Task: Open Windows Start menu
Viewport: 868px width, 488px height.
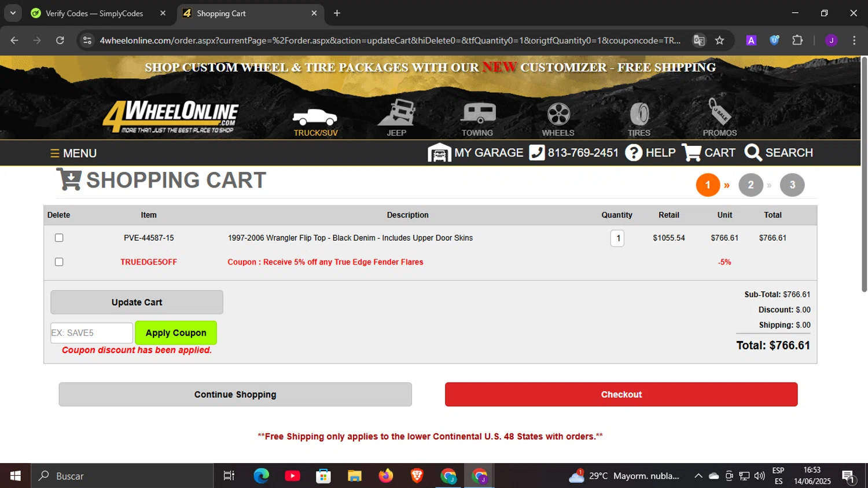Action: point(15,476)
